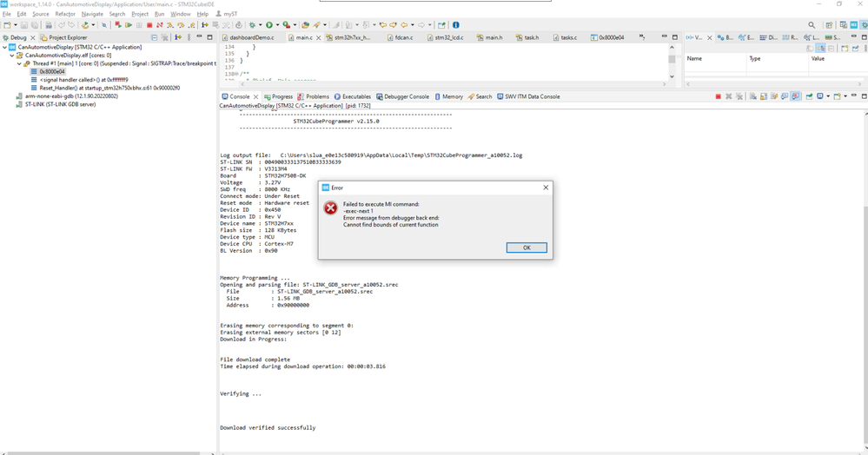868x455 pixels.
Task: Close the main.c editor tab
Action: point(318,37)
